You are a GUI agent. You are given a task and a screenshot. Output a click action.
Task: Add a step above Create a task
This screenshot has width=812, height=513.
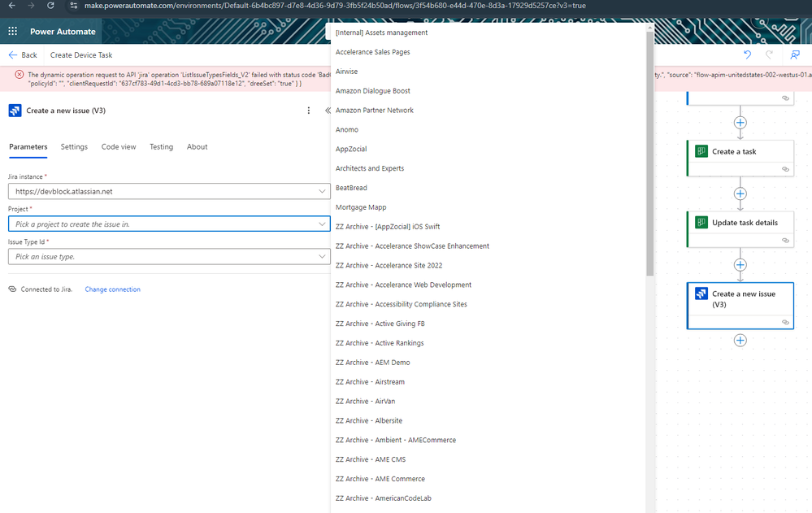740,123
